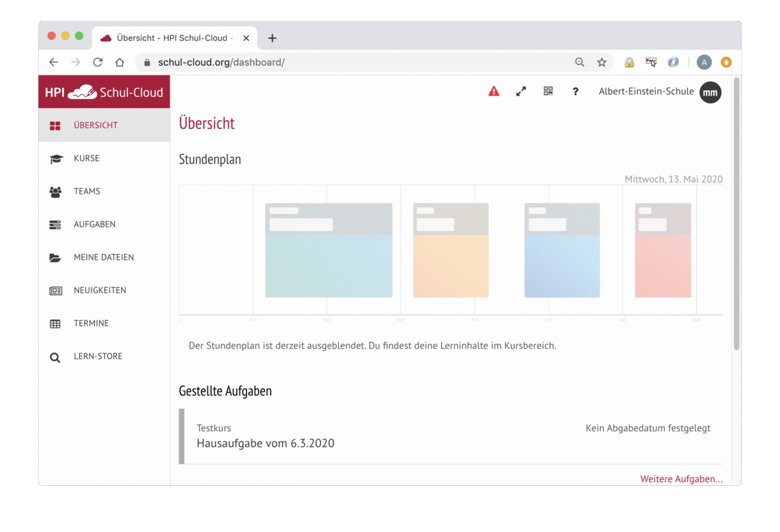
Task: Open a new browser tab
Action: tap(272, 38)
